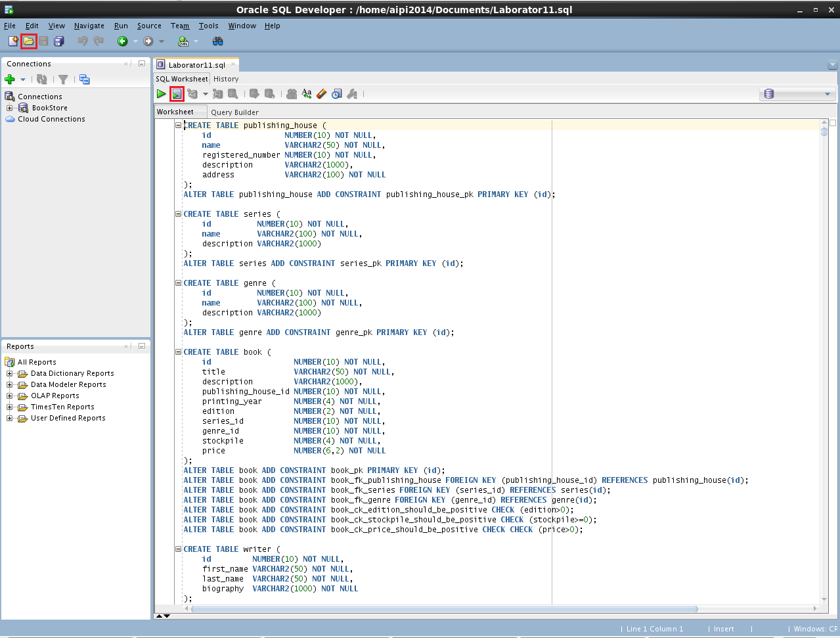Click the wrench icon in worksheet toolbar
The width and height of the screenshot is (840, 638).
point(352,94)
